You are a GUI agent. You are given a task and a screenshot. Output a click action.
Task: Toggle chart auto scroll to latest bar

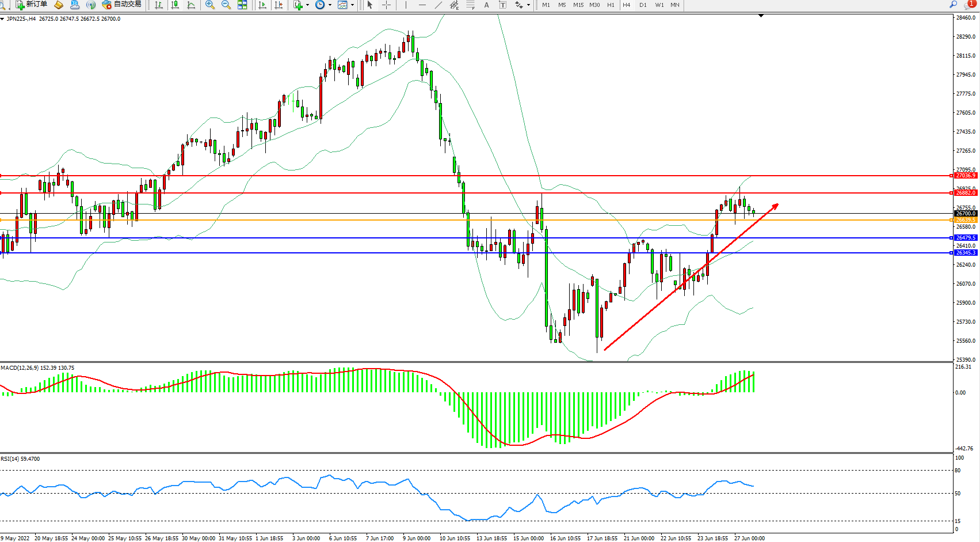point(262,5)
